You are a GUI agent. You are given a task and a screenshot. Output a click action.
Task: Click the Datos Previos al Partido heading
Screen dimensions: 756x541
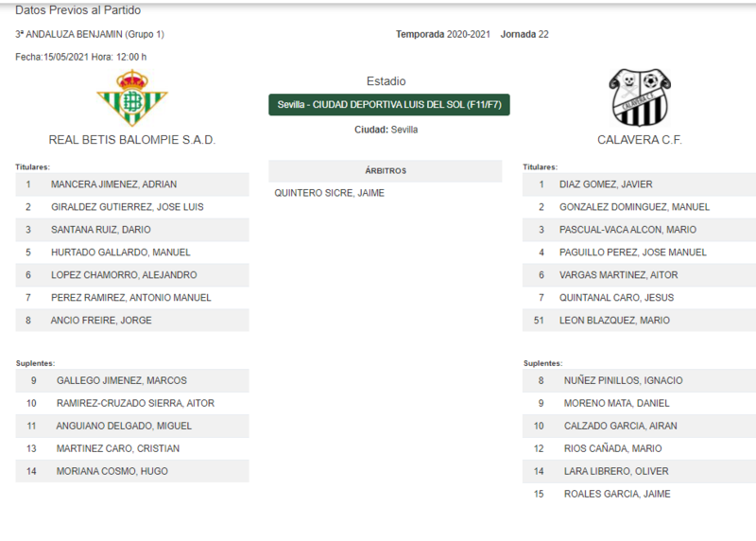tap(78, 10)
